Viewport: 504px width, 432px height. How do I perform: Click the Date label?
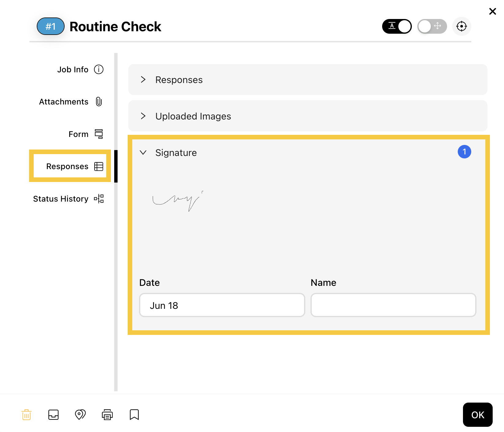149,282
